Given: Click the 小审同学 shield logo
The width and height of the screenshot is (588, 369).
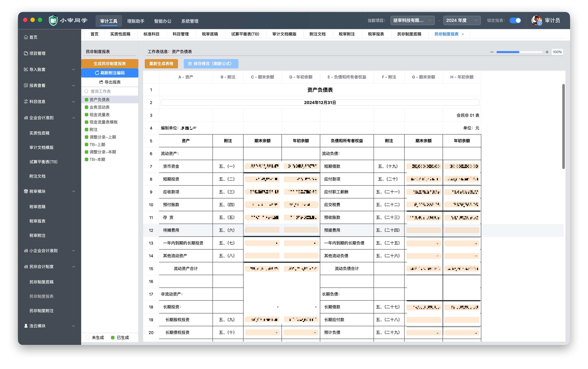Looking at the screenshot, I should point(53,20).
